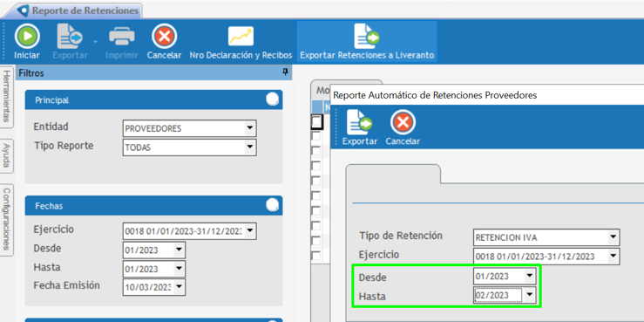Pin the Filtros panel
The width and height of the screenshot is (644, 322).
tap(285, 72)
